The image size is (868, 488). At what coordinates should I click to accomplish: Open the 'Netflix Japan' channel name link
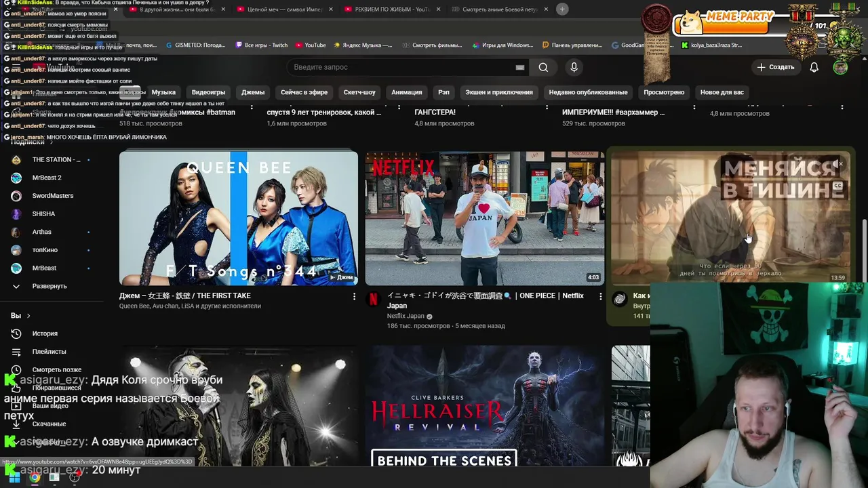[x=406, y=316]
